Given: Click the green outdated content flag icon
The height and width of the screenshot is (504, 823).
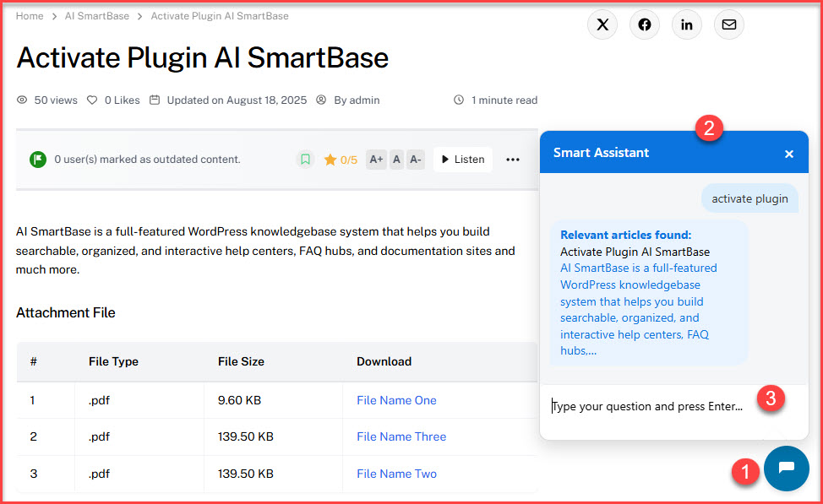Looking at the screenshot, I should (x=38, y=159).
